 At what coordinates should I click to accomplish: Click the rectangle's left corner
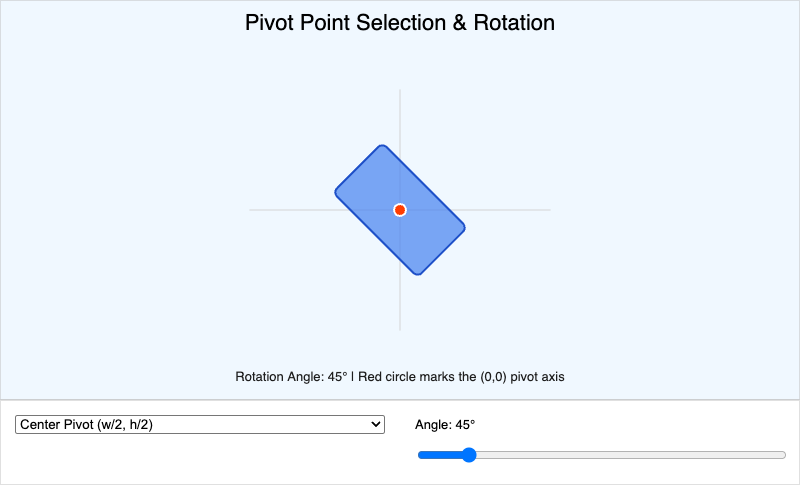[337, 192]
